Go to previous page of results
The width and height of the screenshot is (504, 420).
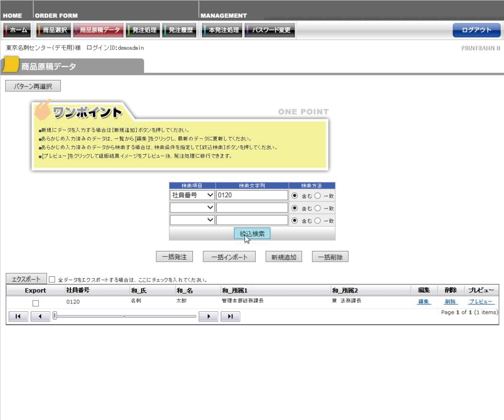[40, 316]
